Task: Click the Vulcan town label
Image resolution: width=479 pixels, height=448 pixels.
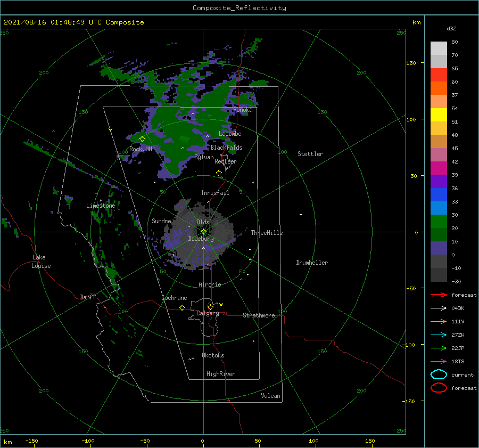Action: pyautogui.click(x=270, y=396)
